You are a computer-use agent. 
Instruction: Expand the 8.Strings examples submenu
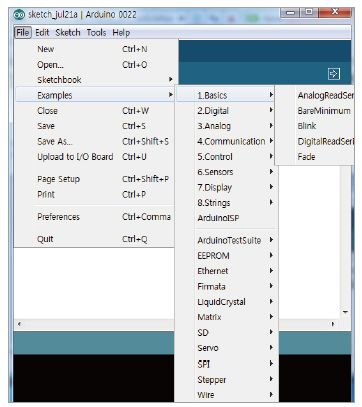tap(225, 203)
